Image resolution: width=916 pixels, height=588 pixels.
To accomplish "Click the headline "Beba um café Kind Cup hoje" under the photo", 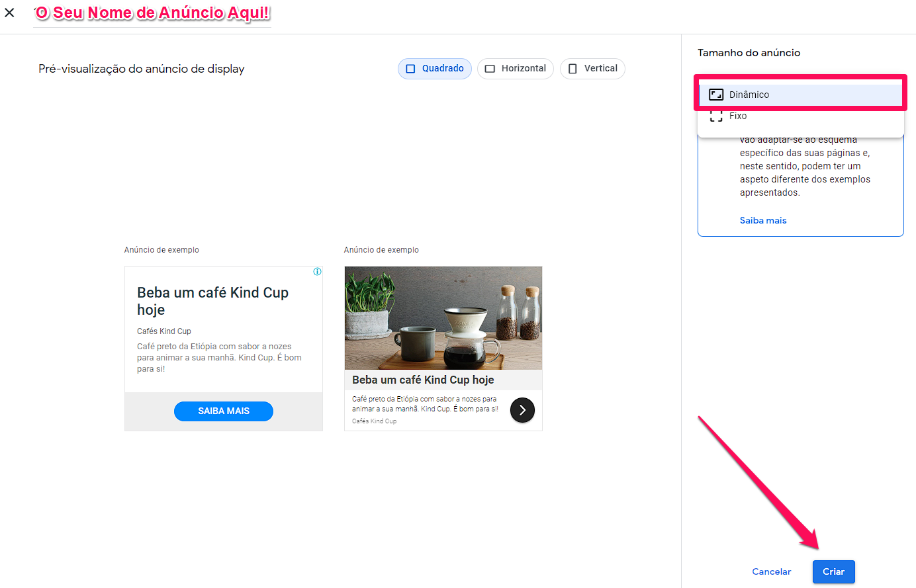I will point(423,380).
